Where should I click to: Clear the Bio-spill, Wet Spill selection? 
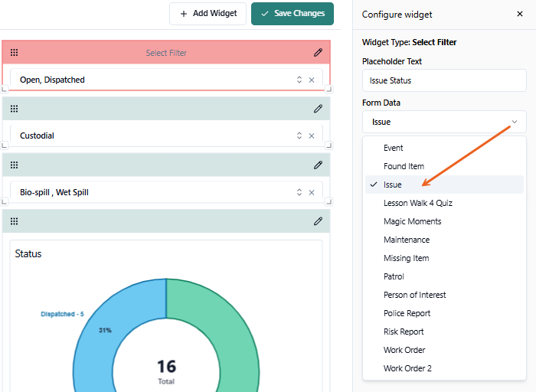(x=312, y=192)
